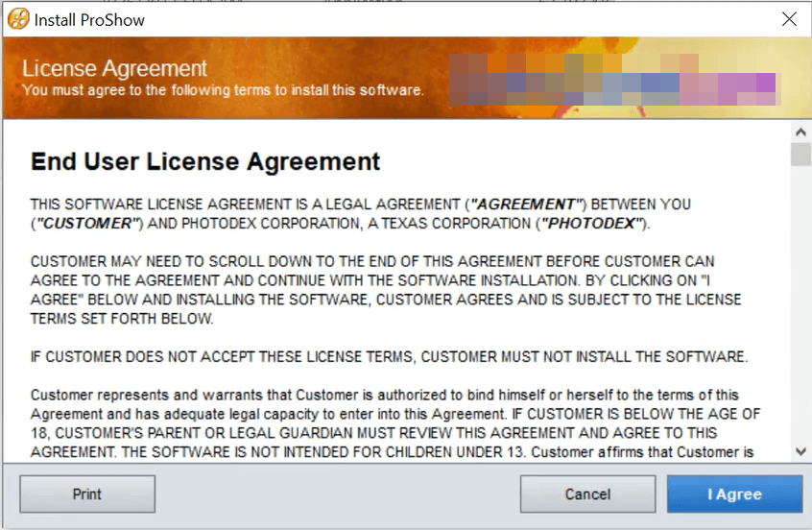Click the license text scrollbar thumb
Image resolution: width=812 pixels, height=530 pixels.
pyautogui.click(x=800, y=155)
